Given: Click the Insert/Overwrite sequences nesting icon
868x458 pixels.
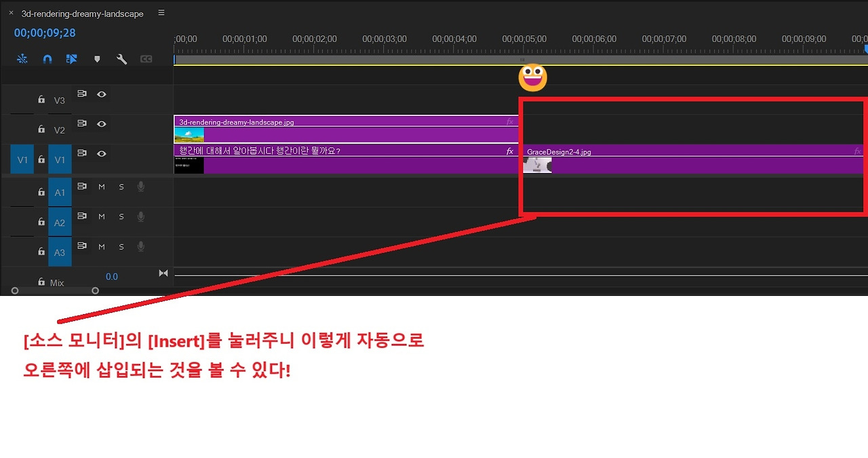Looking at the screenshot, I should pyautogui.click(x=22, y=59).
